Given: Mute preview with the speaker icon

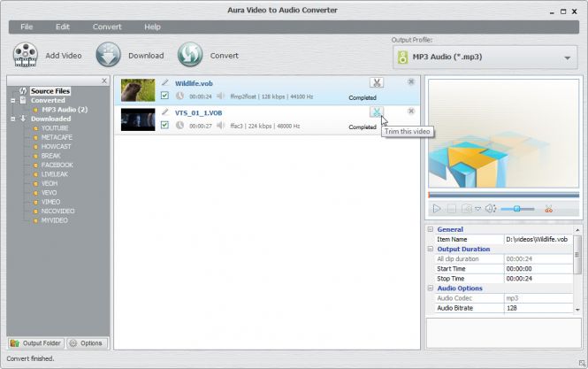Looking at the screenshot, I should tap(490, 209).
